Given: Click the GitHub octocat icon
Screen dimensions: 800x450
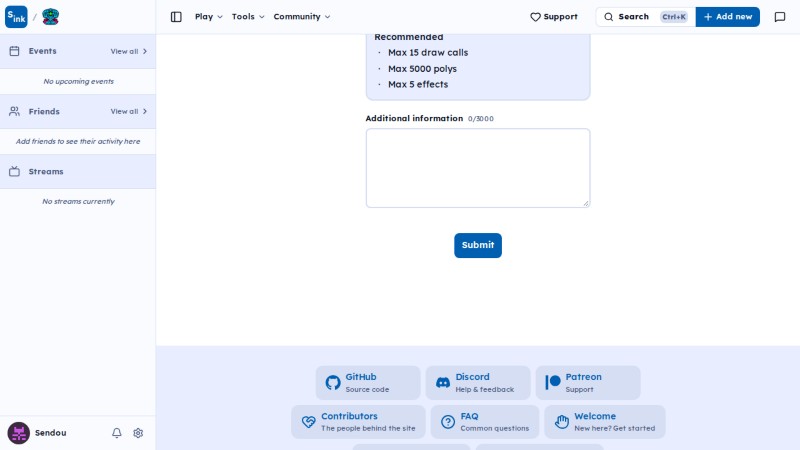Looking at the screenshot, I should 333,383.
